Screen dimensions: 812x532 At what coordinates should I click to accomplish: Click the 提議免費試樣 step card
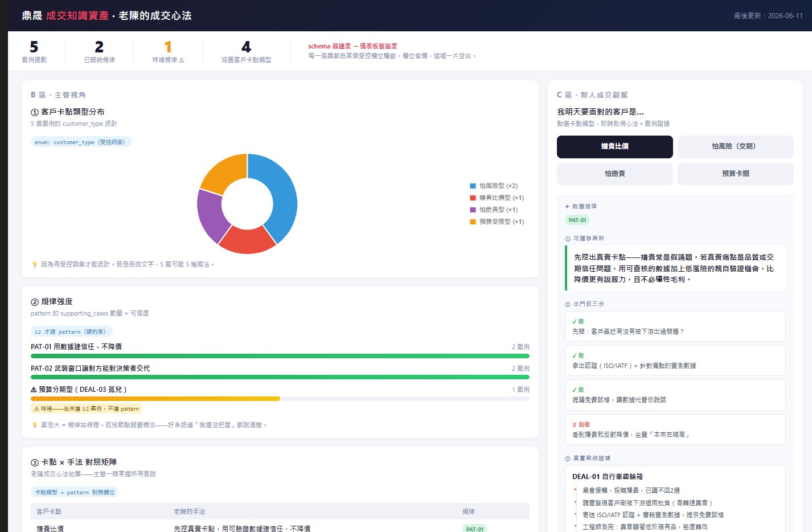[x=675, y=395]
